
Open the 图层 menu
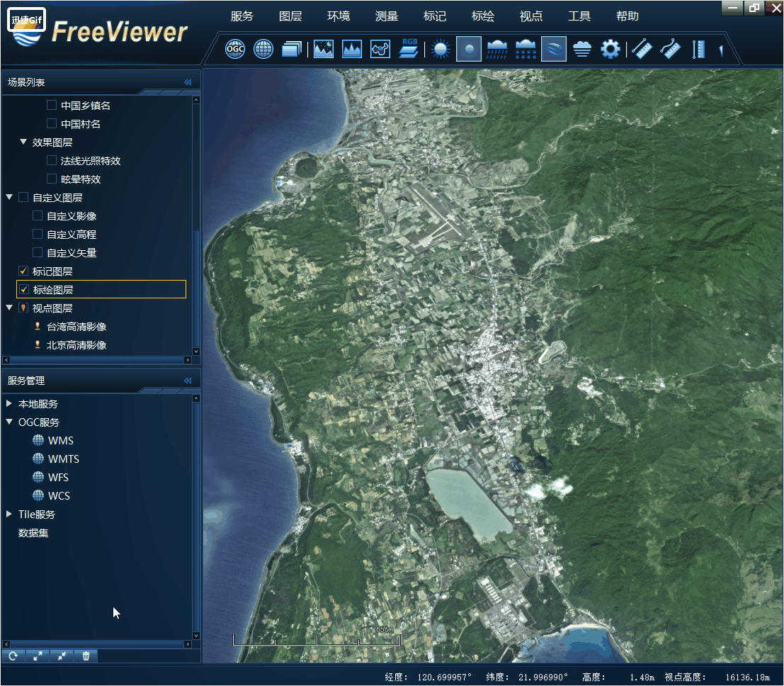290,16
